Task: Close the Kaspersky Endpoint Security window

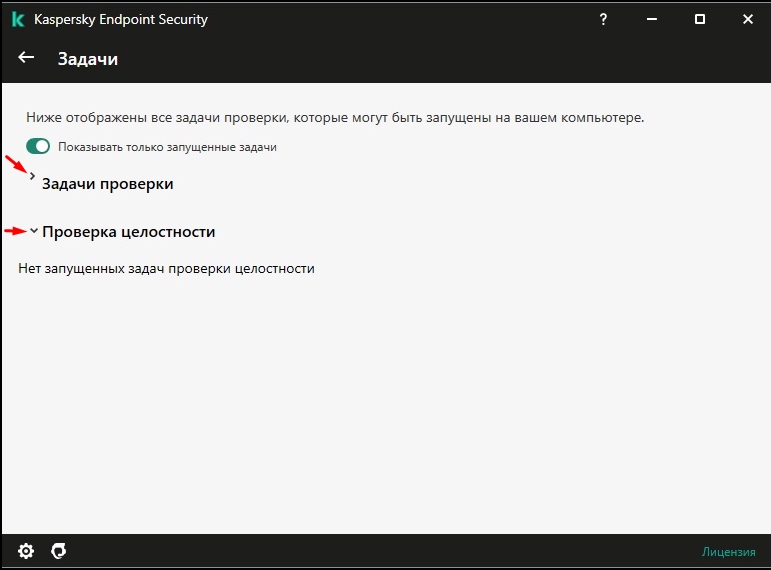Action: click(747, 19)
